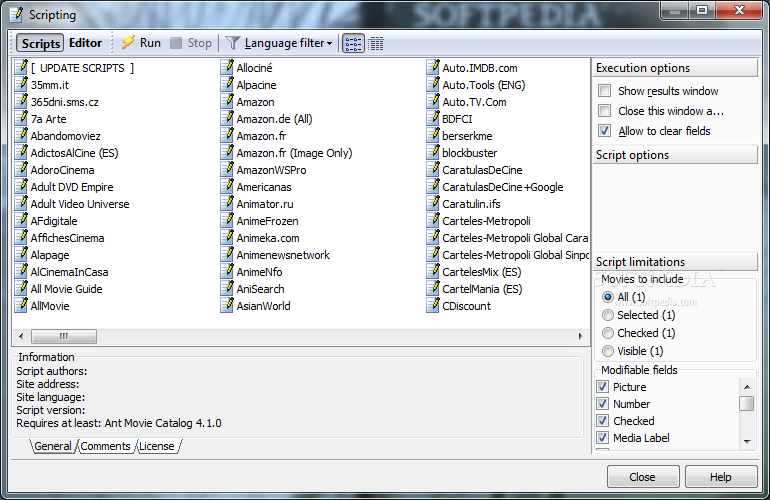Click the script icon beside CDiscount
The height and width of the screenshot is (500, 770).
[x=433, y=305]
